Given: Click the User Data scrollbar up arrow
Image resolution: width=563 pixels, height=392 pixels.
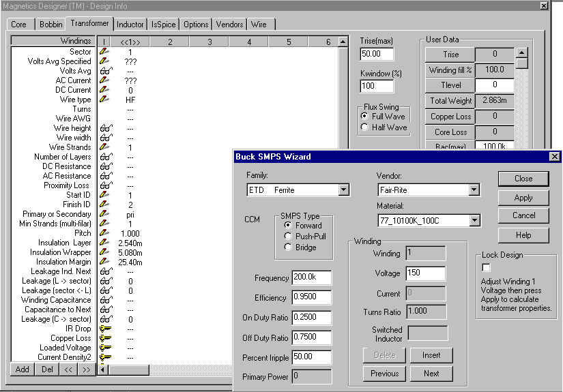Looking at the screenshot, I should 521,52.
